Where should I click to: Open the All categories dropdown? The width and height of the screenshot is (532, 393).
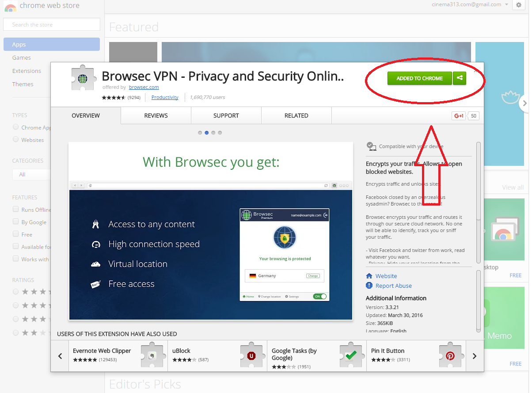(31, 175)
